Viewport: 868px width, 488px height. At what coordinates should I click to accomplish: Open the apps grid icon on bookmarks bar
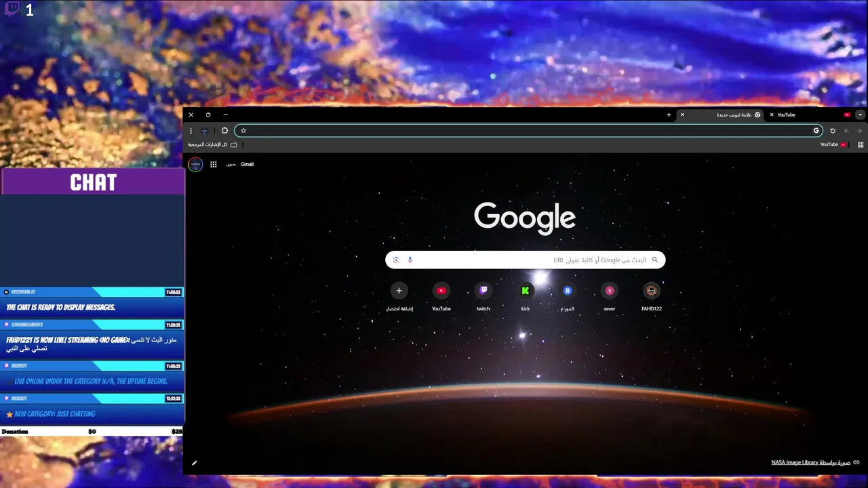tap(861, 144)
